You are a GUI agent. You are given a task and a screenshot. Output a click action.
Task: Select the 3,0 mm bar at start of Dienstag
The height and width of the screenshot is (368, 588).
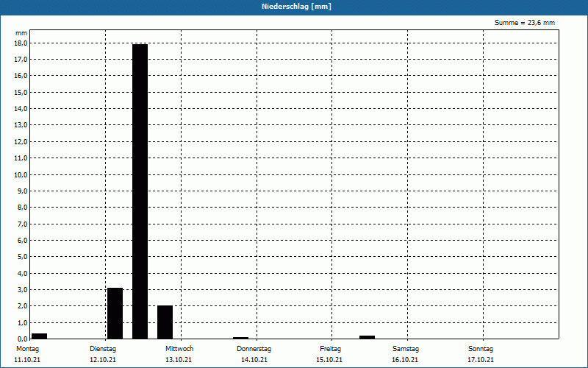(x=115, y=314)
